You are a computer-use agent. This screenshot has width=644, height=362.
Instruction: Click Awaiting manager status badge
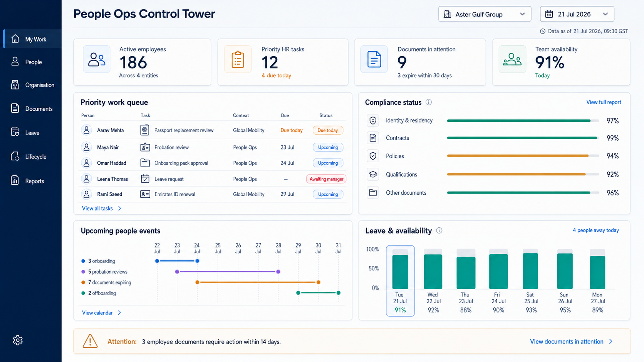pyautogui.click(x=326, y=179)
